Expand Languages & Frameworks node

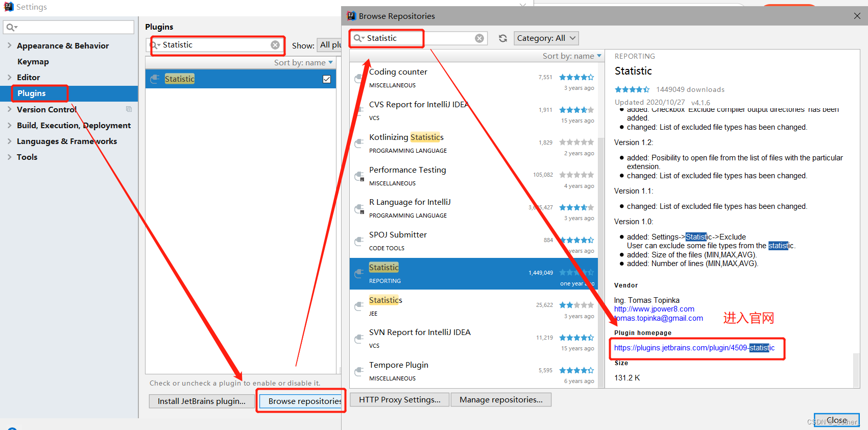(9, 141)
